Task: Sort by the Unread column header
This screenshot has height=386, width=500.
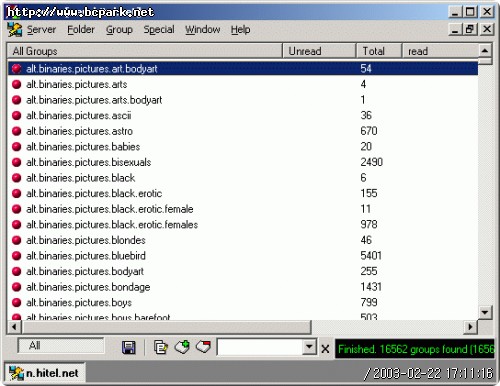Action: [319, 51]
